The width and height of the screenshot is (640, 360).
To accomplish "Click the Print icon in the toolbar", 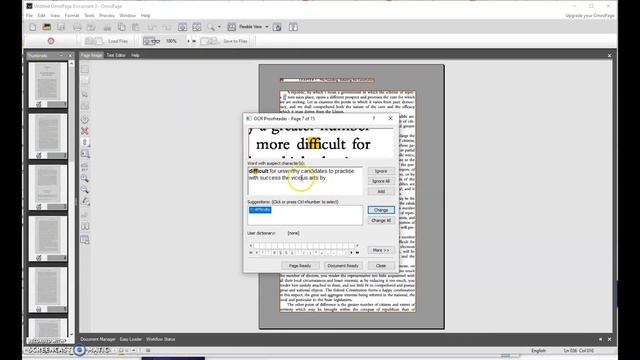I will point(77,27).
